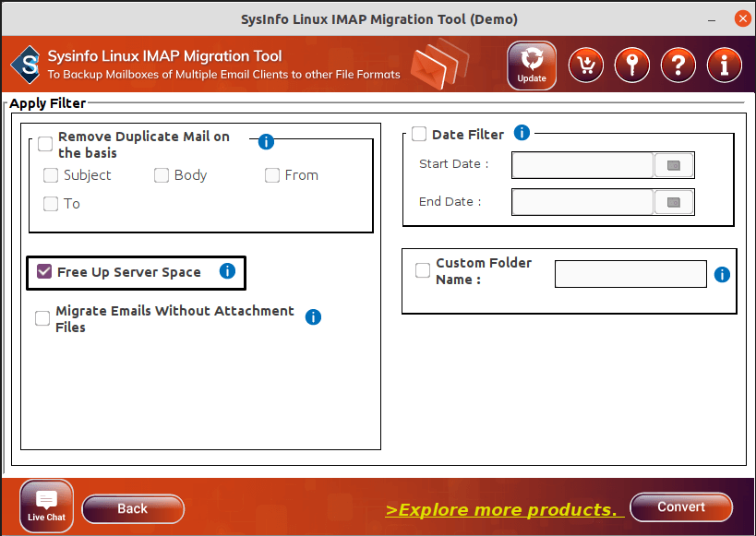This screenshot has width=756, height=536.
Task: Click the header info icon
Action: tap(725, 66)
